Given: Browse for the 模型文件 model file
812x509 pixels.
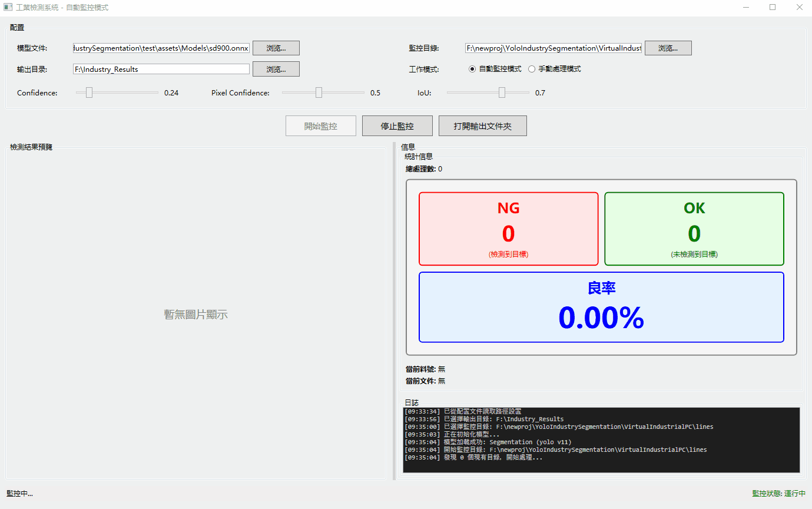Looking at the screenshot, I should (276, 48).
